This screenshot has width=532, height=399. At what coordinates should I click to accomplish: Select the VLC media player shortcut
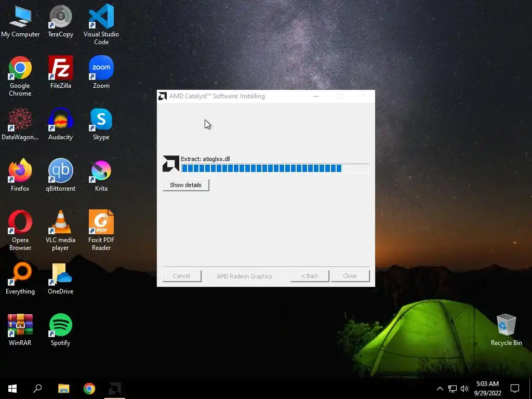pyautogui.click(x=60, y=230)
